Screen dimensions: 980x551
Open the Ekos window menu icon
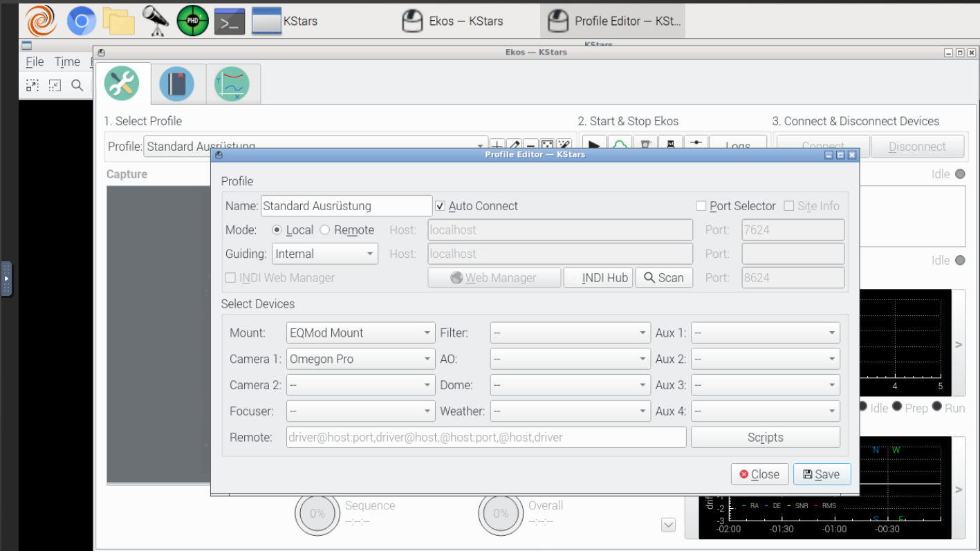pyautogui.click(x=102, y=53)
